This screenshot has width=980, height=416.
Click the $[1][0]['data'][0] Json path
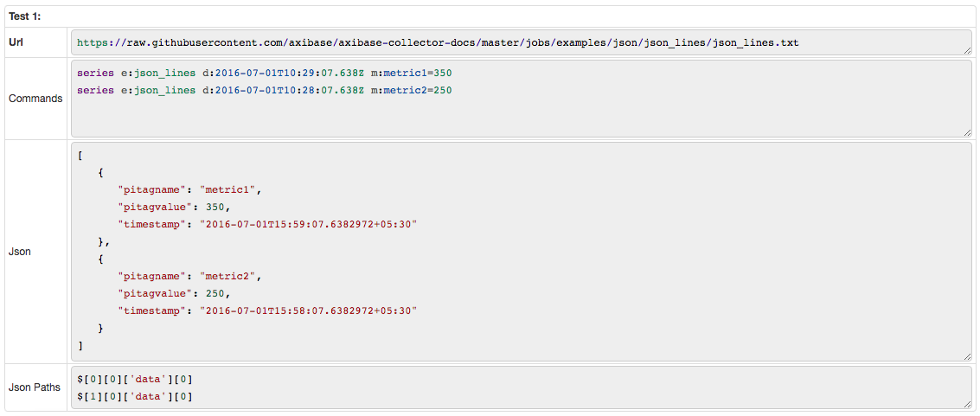(134, 396)
